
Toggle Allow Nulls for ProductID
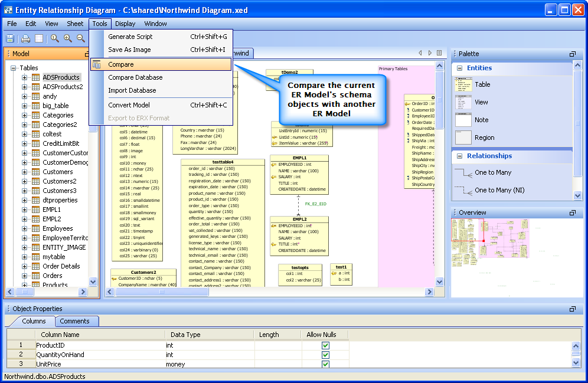point(325,345)
